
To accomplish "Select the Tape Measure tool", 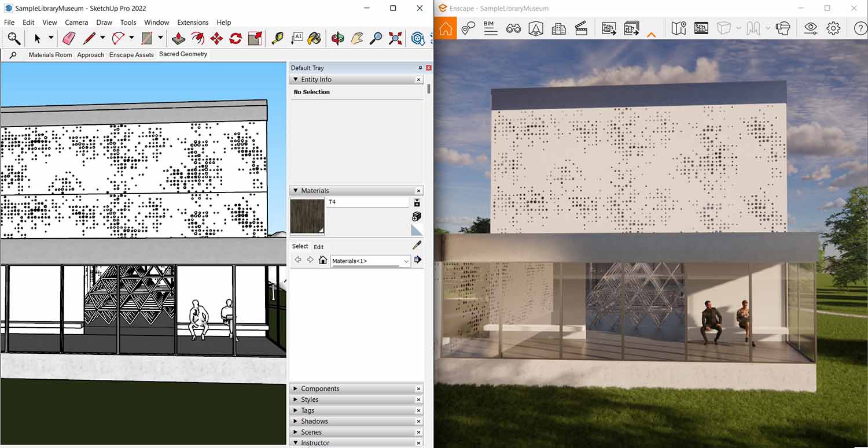I will [x=278, y=38].
